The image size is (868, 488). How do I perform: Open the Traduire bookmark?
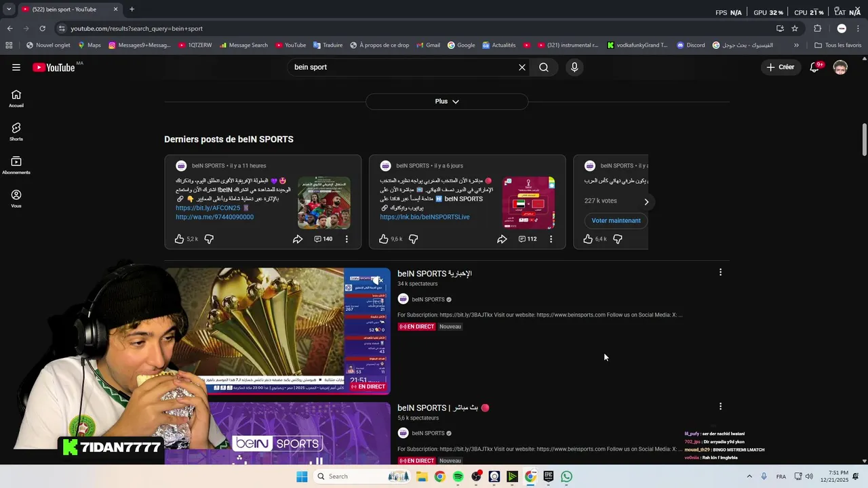pos(328,45)
